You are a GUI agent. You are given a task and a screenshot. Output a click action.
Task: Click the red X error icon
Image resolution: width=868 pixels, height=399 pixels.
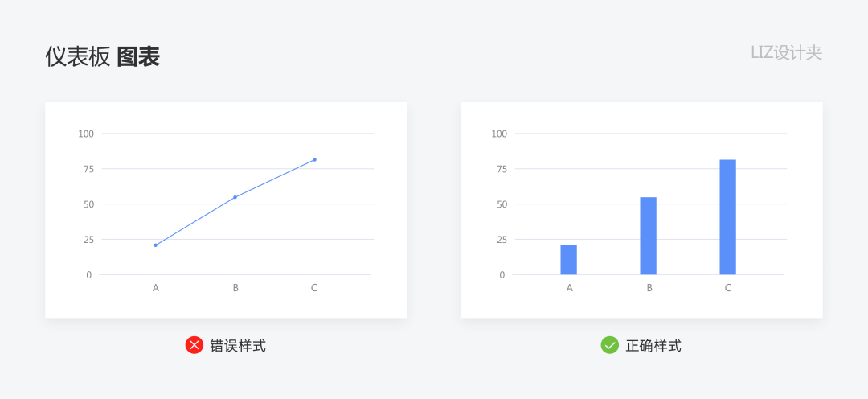194,345
